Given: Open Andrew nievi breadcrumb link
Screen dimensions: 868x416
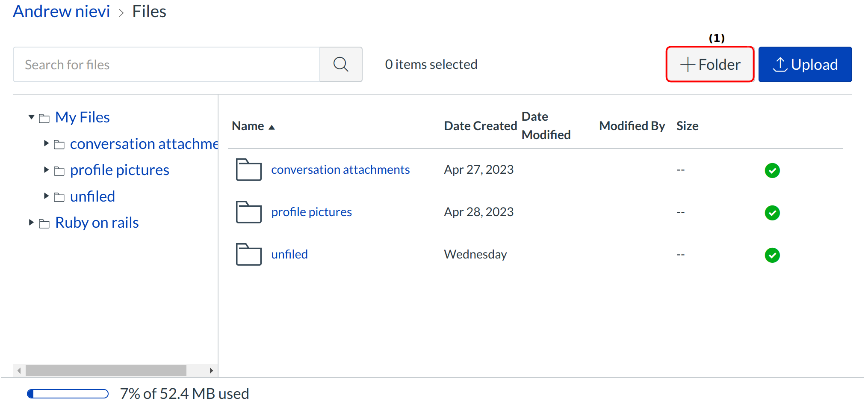Looking at the screenshot, I should pyautogui.click(x=62, y=12).
